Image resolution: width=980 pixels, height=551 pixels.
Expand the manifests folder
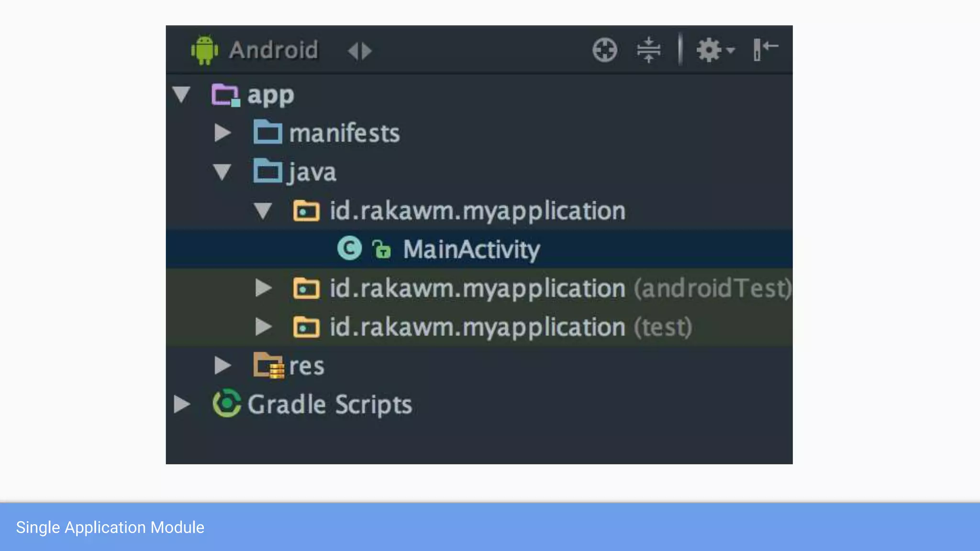coord(223,133)
